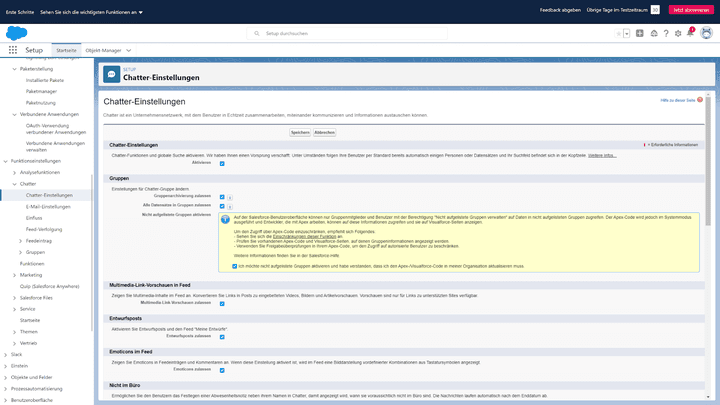Toggle Entwurfsposts zulassen checkbox
Image resolution: width=720 pixels, height=405 pixels.
pos(222,335)
